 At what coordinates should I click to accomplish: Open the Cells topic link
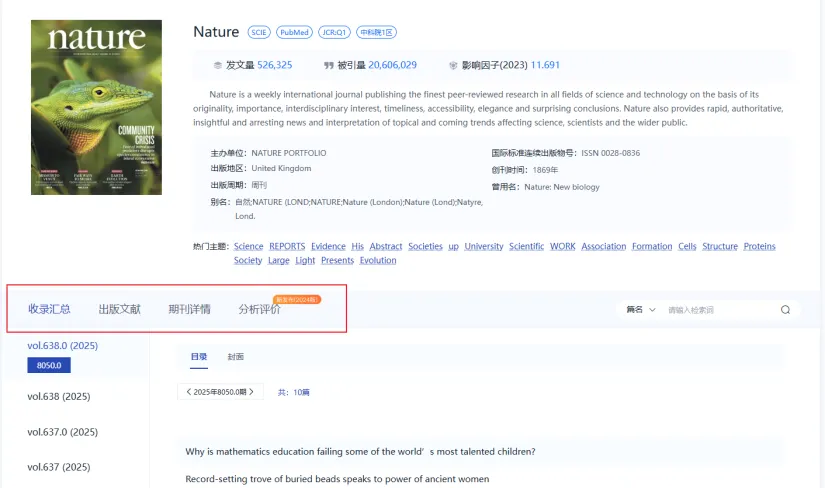click(x=687, y=246)
